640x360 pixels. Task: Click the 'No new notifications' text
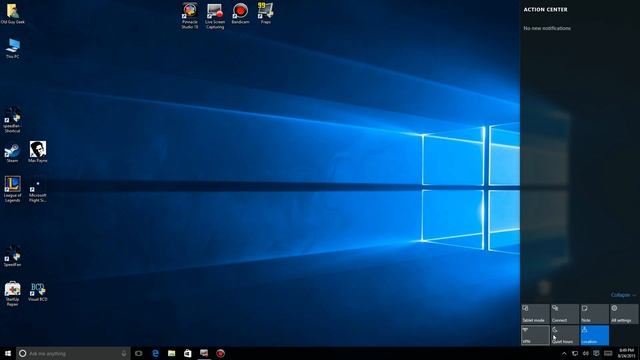547,28
